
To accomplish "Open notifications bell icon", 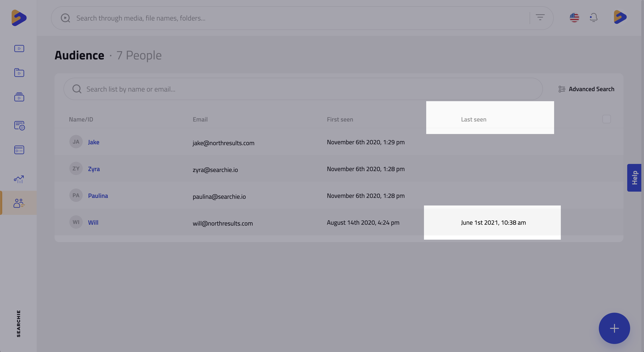I will click(x=593, y=18).
